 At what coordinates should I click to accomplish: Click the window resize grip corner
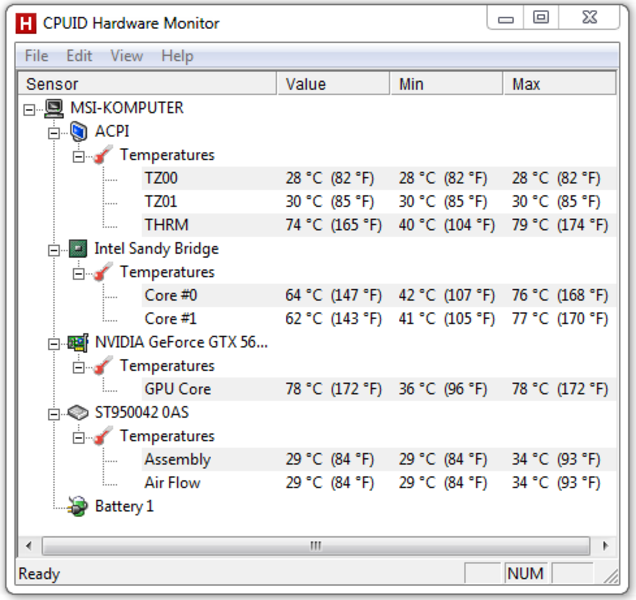coord(610,576)
